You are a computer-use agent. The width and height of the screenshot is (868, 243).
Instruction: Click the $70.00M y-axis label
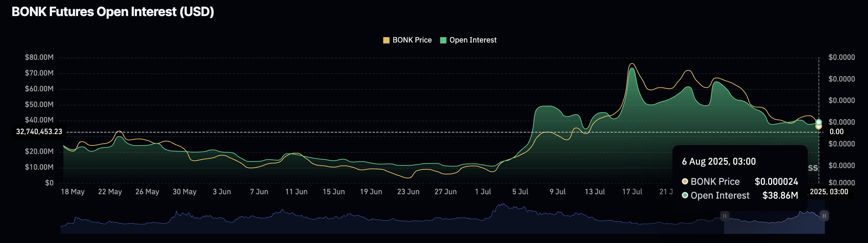(39, 73)
